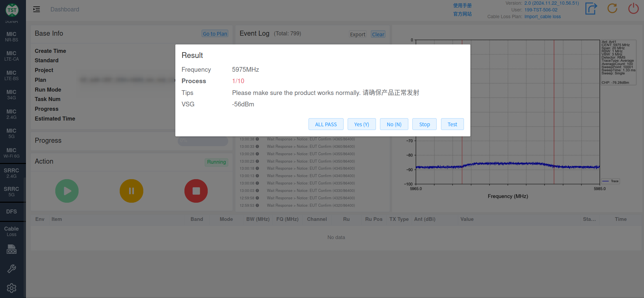Image resolution: width=644 pixels, height=298 pixels.
Task: Click the Yes (Y) button
Action: tap(361, 124)
